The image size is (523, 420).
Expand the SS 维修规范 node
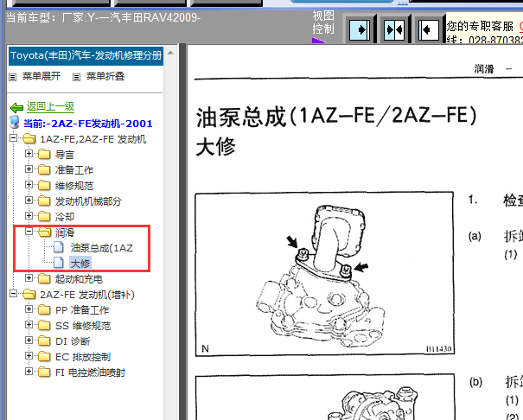click(29, 324)
